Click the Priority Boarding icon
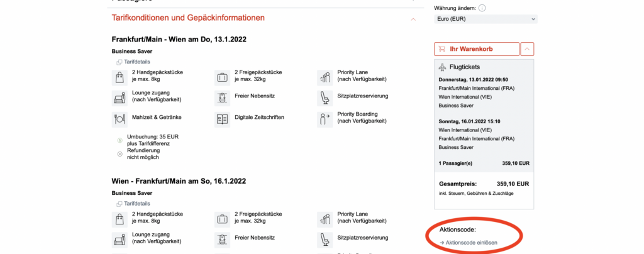This screenshot has width=644, height=254. (x=325, y=118)
